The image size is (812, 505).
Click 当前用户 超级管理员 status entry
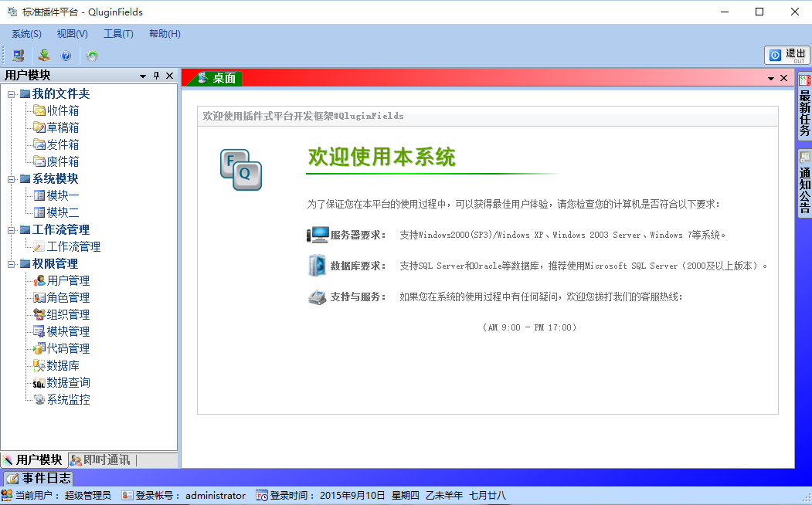click(56, 496)
